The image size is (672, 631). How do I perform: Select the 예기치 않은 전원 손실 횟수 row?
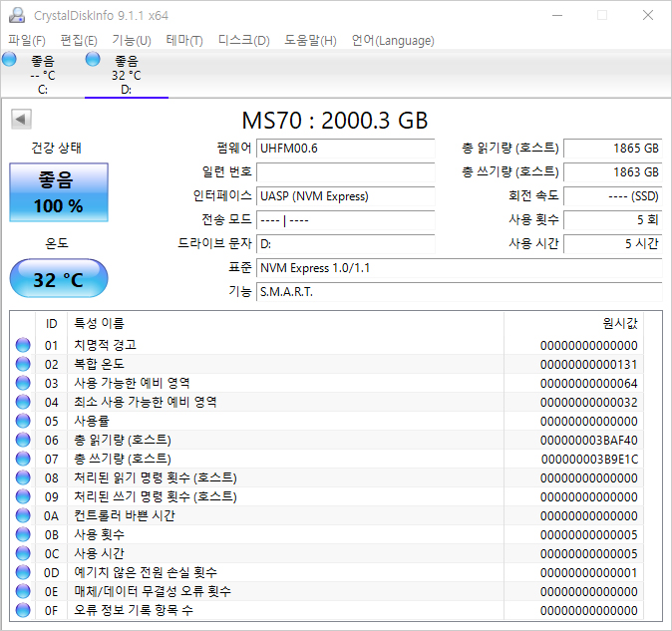pos(327,572)
